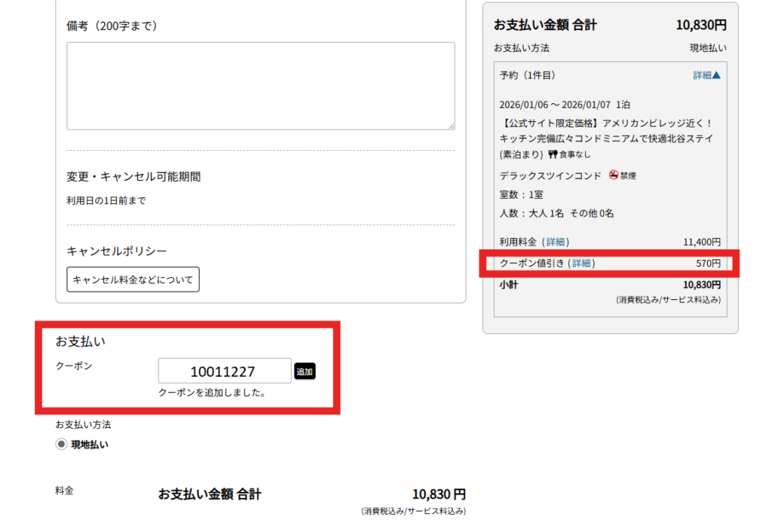Click the 570円 coupon discount amount
Screen dimensions: 772x532
click(x=707, y=263)
